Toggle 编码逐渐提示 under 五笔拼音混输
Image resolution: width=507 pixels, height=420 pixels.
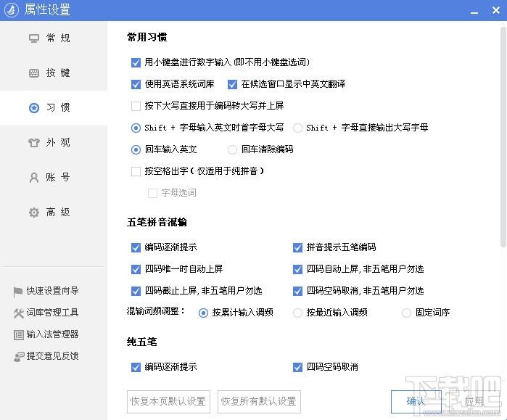coord(136,247)
